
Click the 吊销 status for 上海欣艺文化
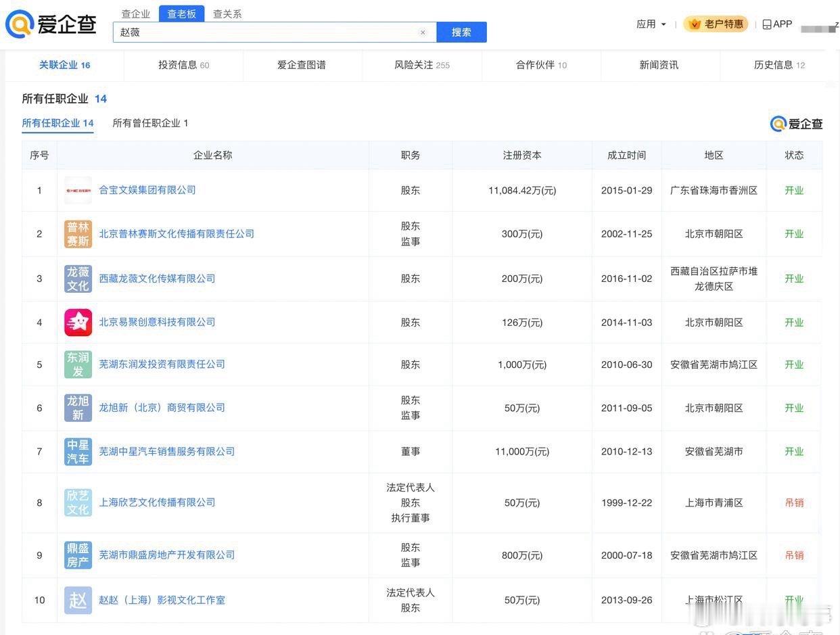(794, 503)
